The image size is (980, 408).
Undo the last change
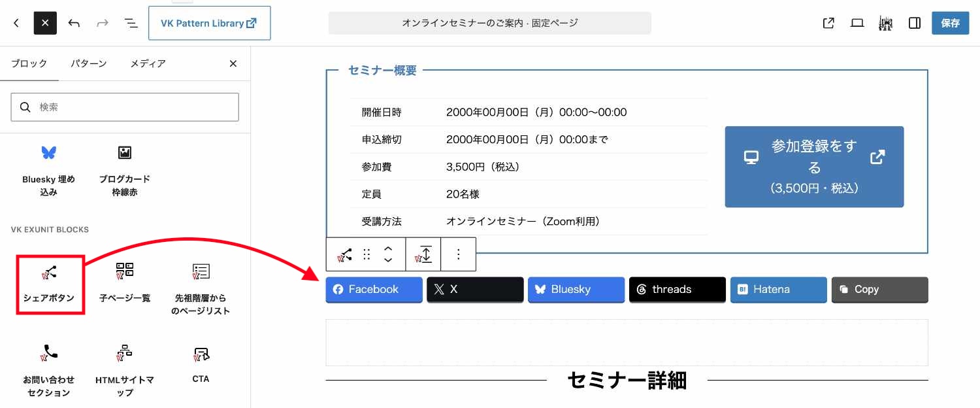[74, 23]
